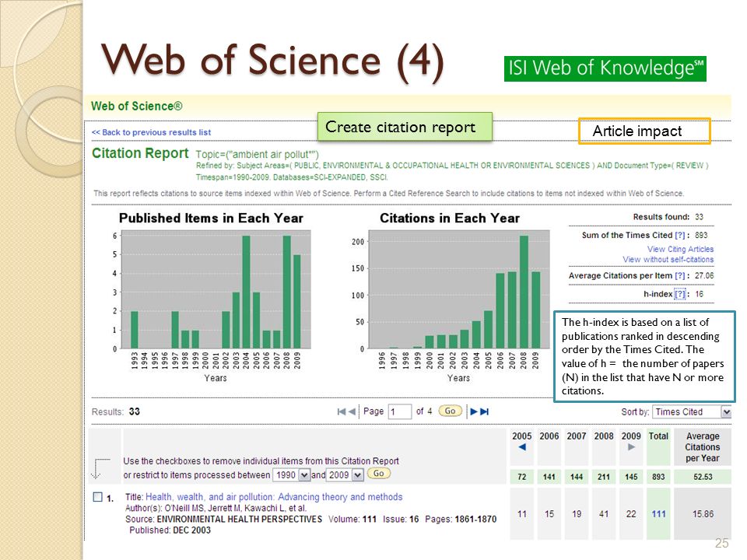Screen dimensions: 747x560
Task: Open help [?] for Average Citations per Item
Action: [680, 275]
